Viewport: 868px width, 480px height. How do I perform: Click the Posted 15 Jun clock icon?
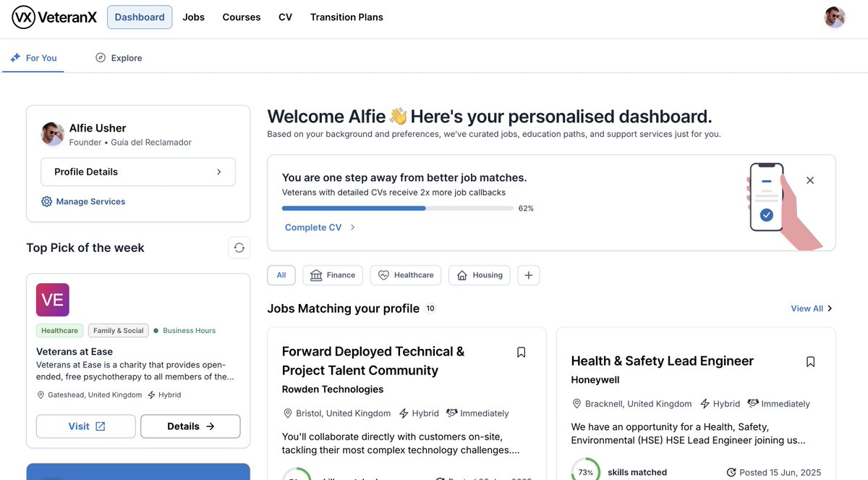tap(731, 473)
